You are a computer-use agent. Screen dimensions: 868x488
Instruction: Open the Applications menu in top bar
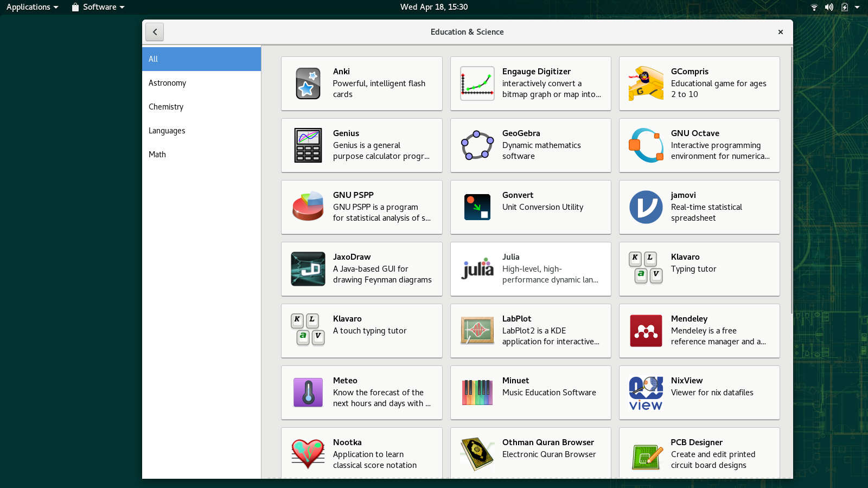click(32, 7)
